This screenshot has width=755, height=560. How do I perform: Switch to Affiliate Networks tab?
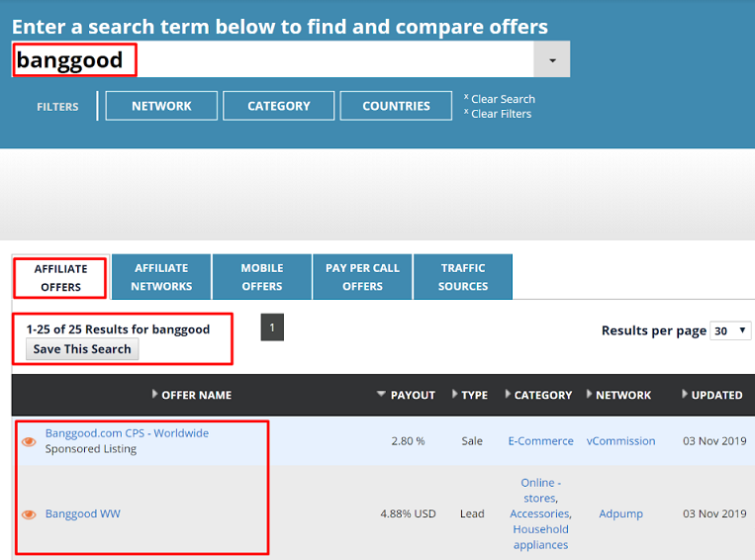tap(161, 277)
